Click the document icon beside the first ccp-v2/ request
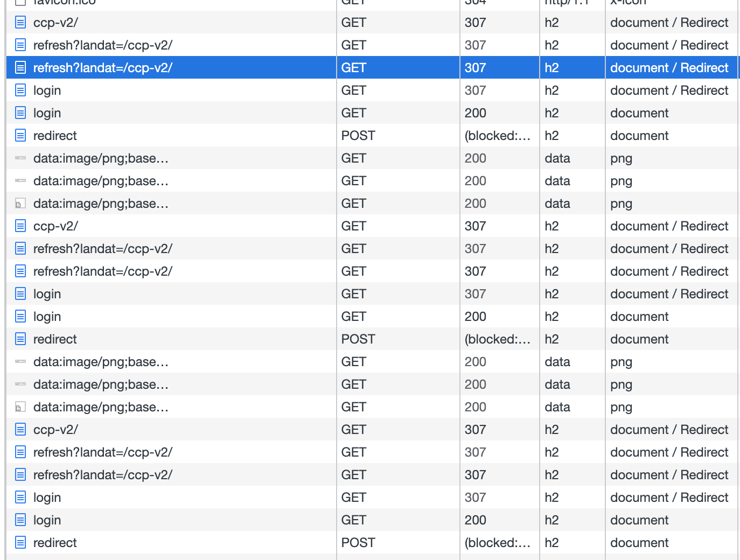This screenshot has height=560, width=740. (x=20, y=22)
